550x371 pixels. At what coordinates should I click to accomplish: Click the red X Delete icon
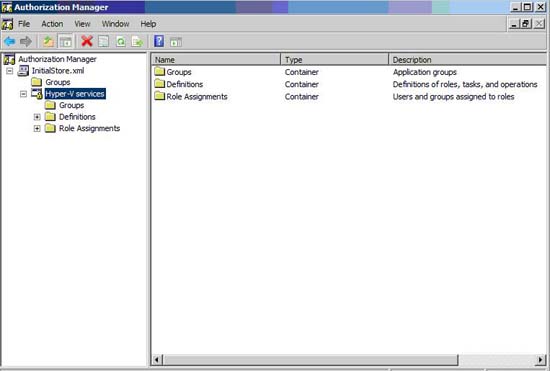pyautogui.click(x=87, y=41)
